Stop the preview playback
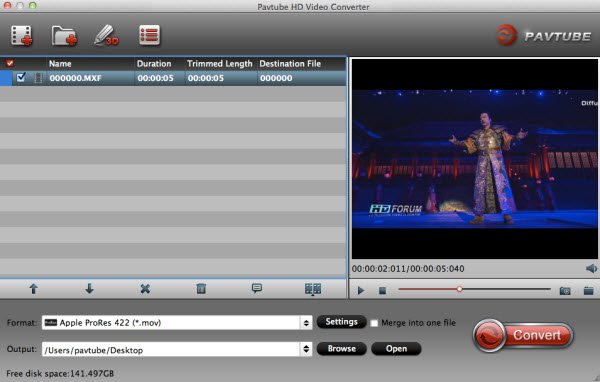The height and width of the screenshot is (382, 600). point(382,291)
